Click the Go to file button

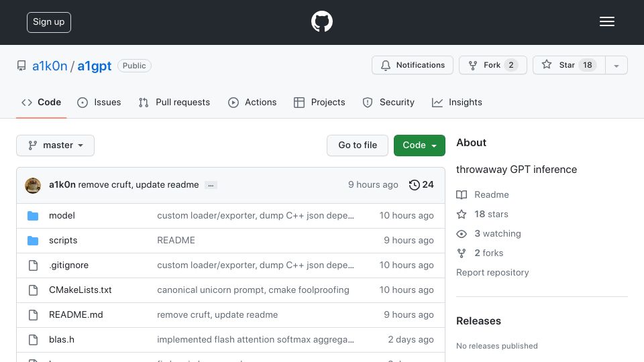[358, 145]
